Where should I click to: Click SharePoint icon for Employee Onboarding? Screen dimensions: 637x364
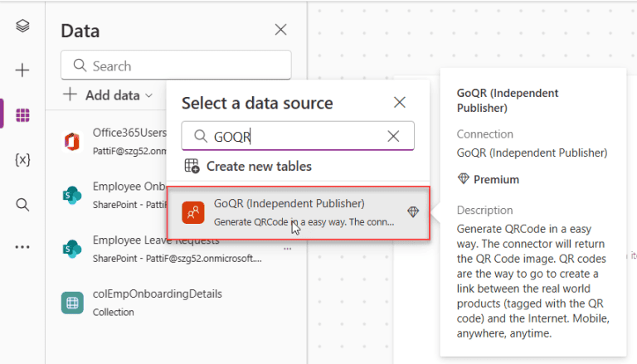[72, 196]
